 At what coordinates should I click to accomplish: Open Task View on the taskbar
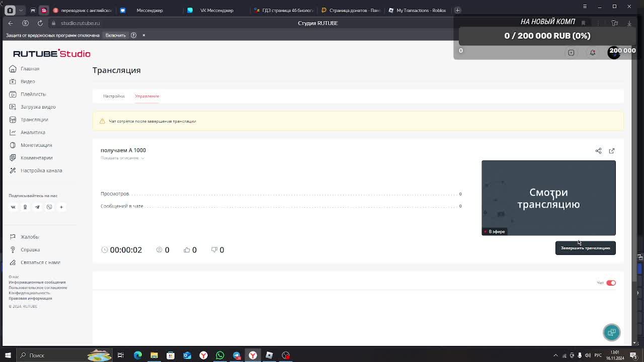(x=121, y=355)
